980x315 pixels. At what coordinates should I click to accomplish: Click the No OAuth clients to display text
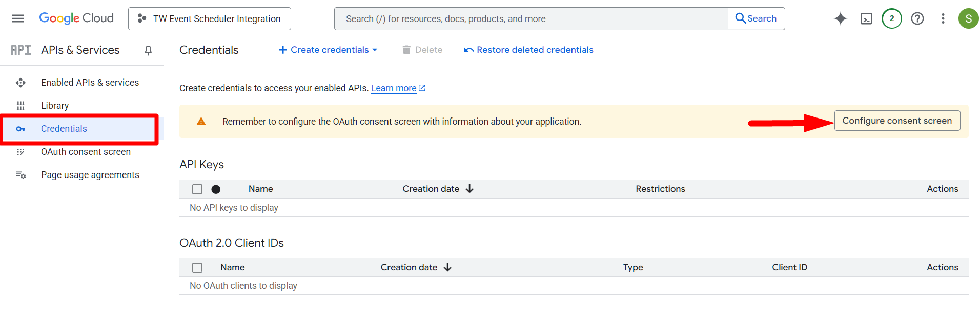[243, 286]
